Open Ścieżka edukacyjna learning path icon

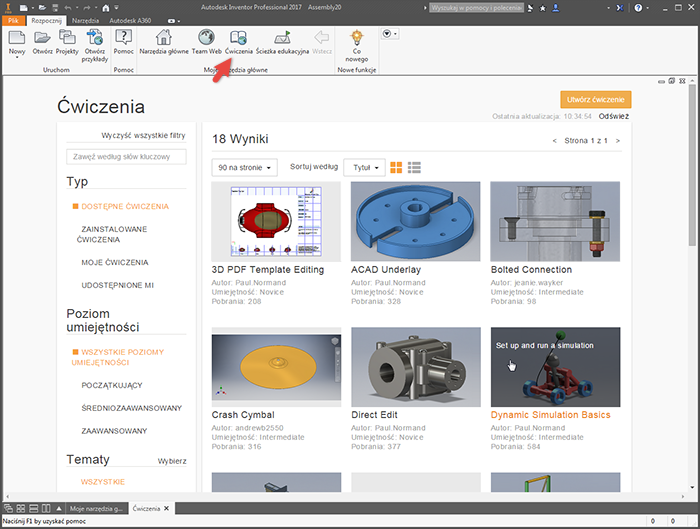(x=282, y=37)
